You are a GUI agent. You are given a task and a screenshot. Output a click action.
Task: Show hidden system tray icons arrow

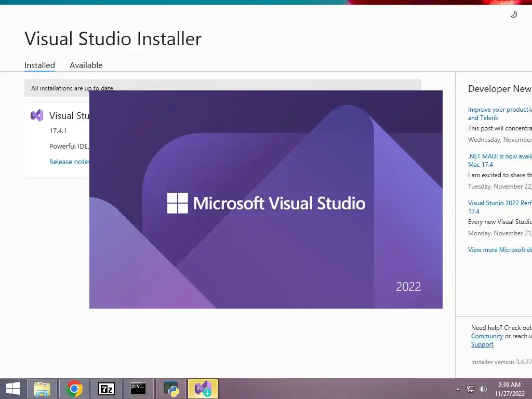pyautogui.click(x=458, y=389)
